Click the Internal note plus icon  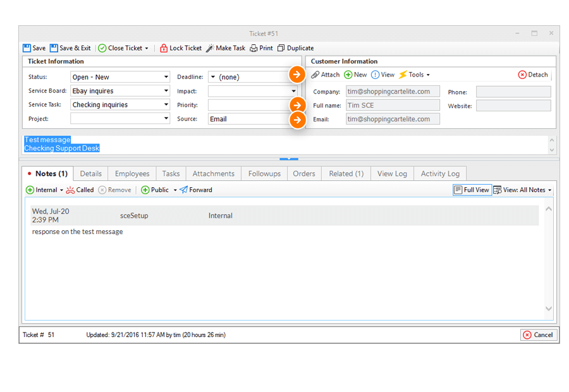(30, 190)
